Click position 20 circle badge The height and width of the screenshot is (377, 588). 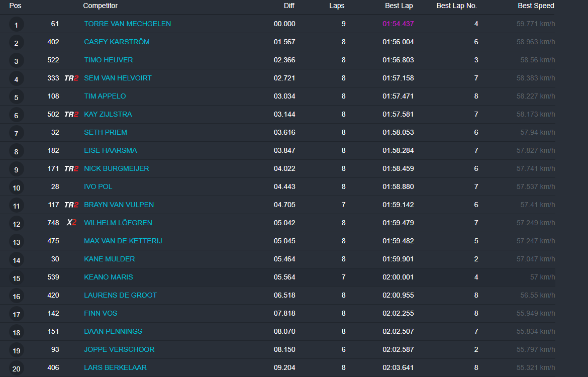tap(16, 369)
